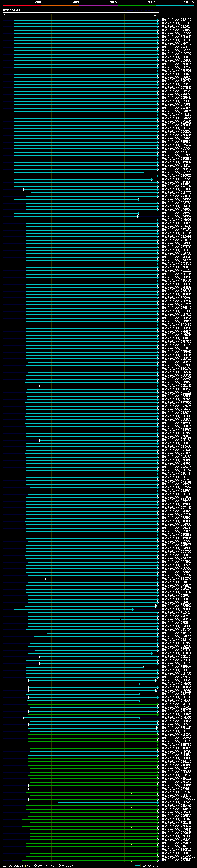The height and width of the screenshot is (868, 197).
Task: Select the red 20% identity legend segment
Action: [22, 6]
